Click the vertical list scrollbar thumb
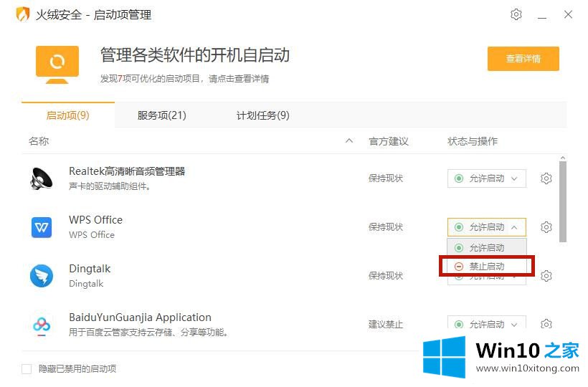The image size is (588, 387). (x=562, y=201)
